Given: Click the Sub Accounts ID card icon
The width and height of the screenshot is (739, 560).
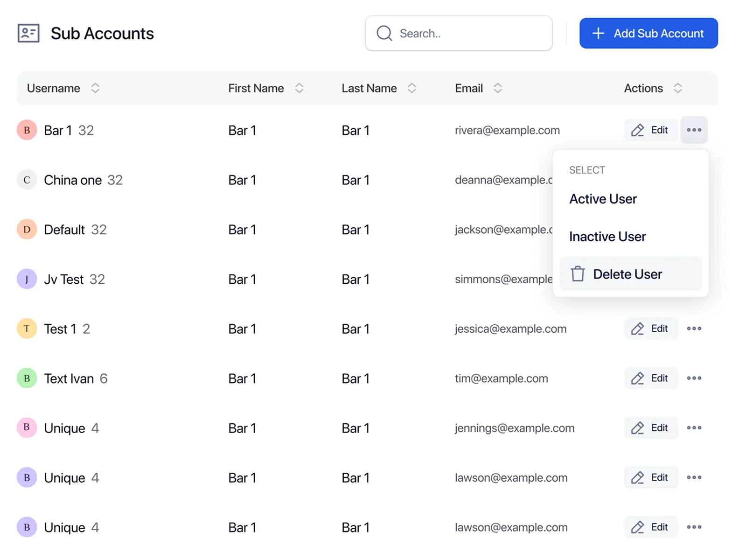Looking at the screenshot, I should tap(28, 33).
